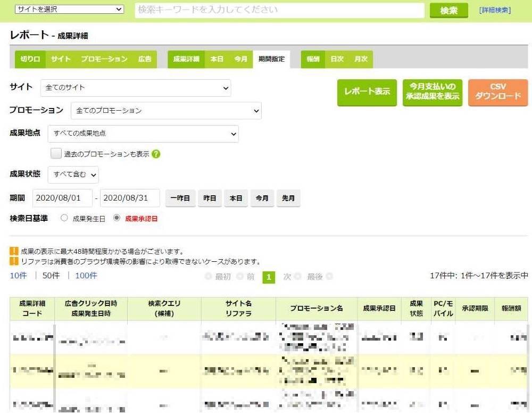
Task: Click 成果詳細コード column header
Action: [32, 309]
